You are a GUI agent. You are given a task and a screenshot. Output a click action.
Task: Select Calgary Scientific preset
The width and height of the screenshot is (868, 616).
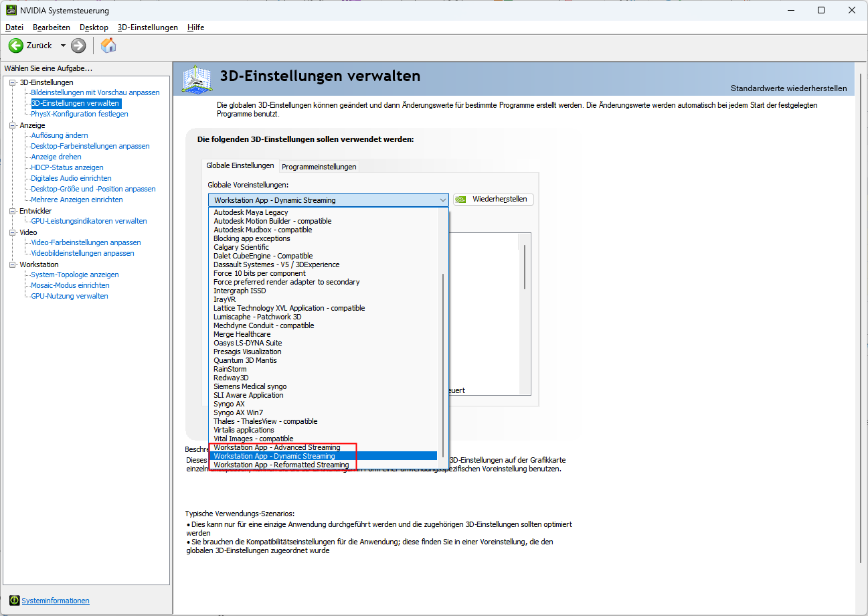pyautogui.click(x=323, y=247)
